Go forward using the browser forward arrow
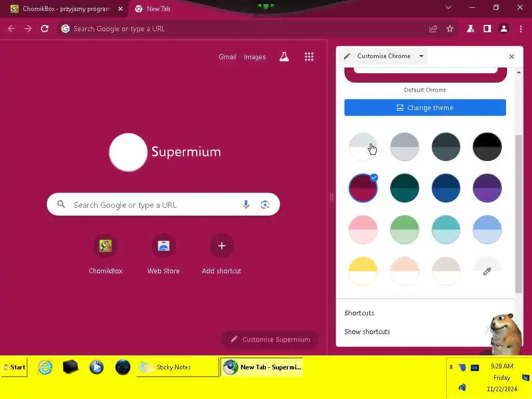The width and height of the screenshot is (532, 399). [x=28, y=29]
